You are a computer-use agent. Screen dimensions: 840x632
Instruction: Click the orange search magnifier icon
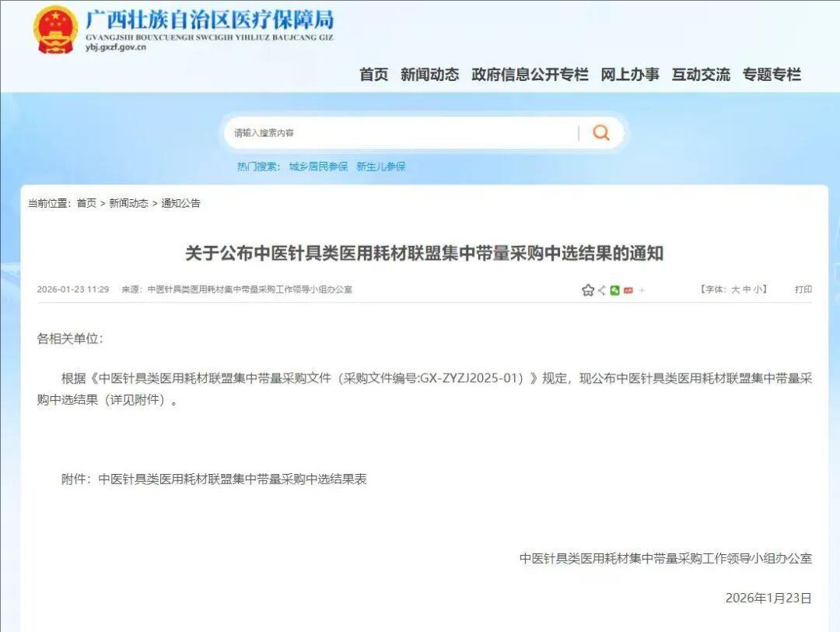(x=601, y=132)
